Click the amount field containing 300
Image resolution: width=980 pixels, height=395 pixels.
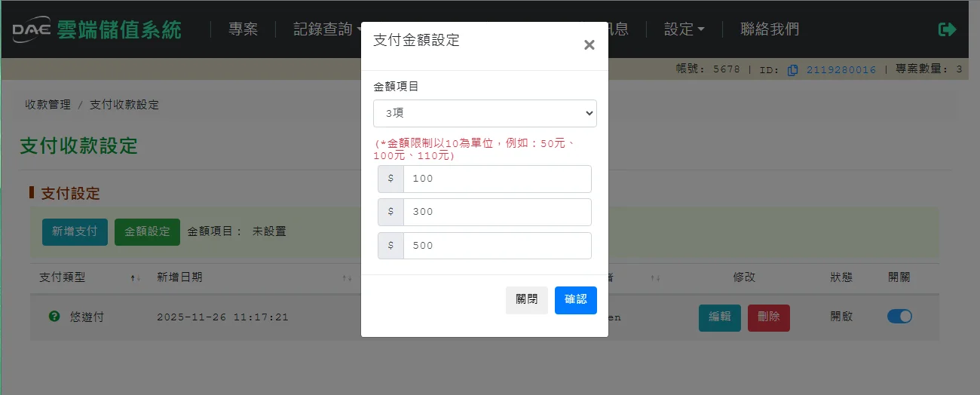click(497, 212)
